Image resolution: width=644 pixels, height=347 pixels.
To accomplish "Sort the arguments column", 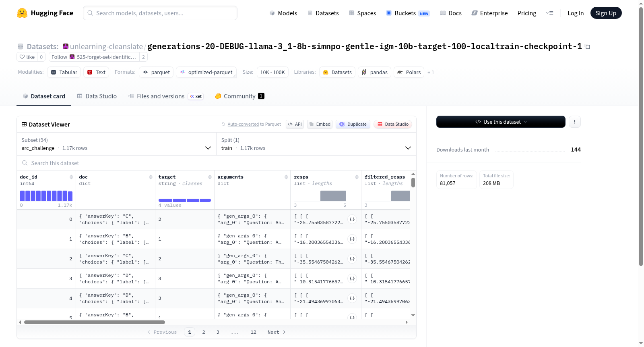I will click(286, 177).
